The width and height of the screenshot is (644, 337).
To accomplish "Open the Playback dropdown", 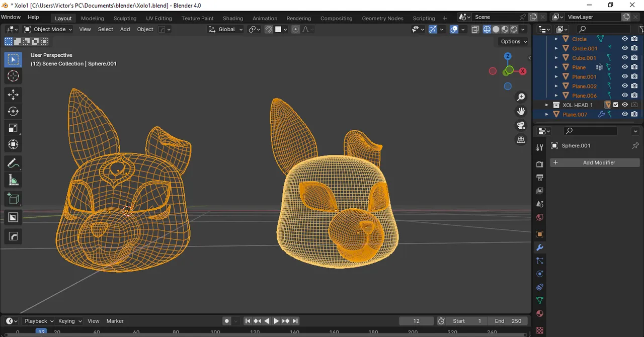I will point(39,321).
